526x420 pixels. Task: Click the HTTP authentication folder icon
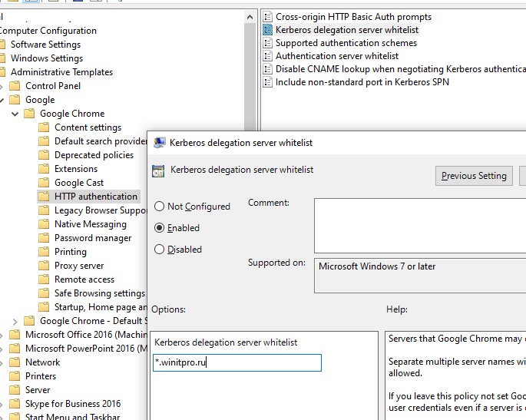[44, 197]
